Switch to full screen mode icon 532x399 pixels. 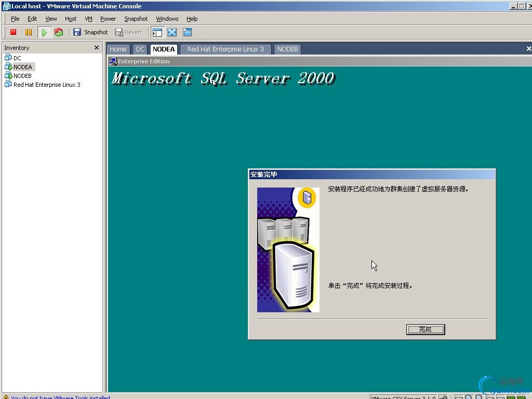[172, 32]
